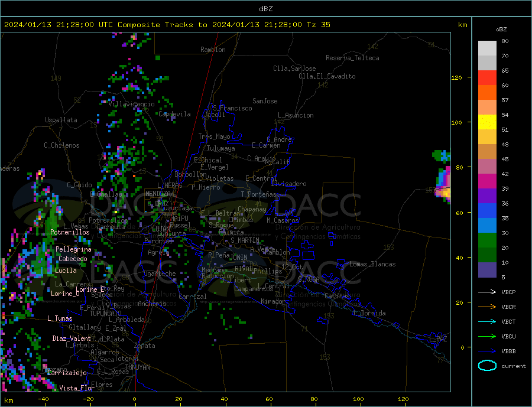Viewport: 532px width, 407px height.
Task: Click the 'dBZ' heading above the color scale
Action: pyautogui.click(x=501, y=30)
